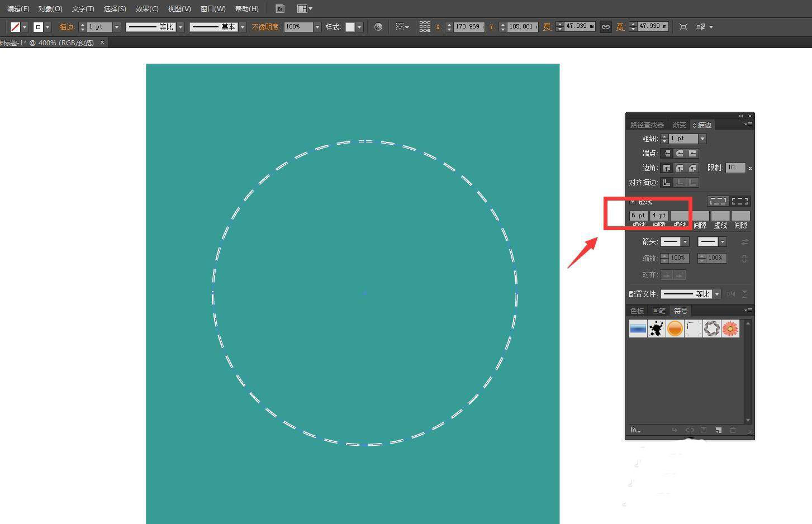Viewport: 812px width, 524px height.
Task: Click the first dash field showing 6 pt
Action: pos(639,215)
